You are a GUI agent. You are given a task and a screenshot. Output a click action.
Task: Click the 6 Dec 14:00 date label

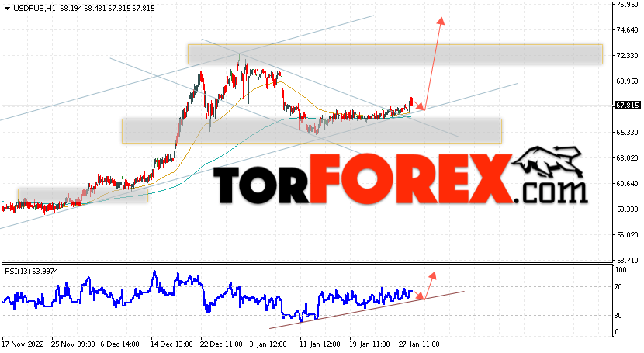click(x=120, y=344)
